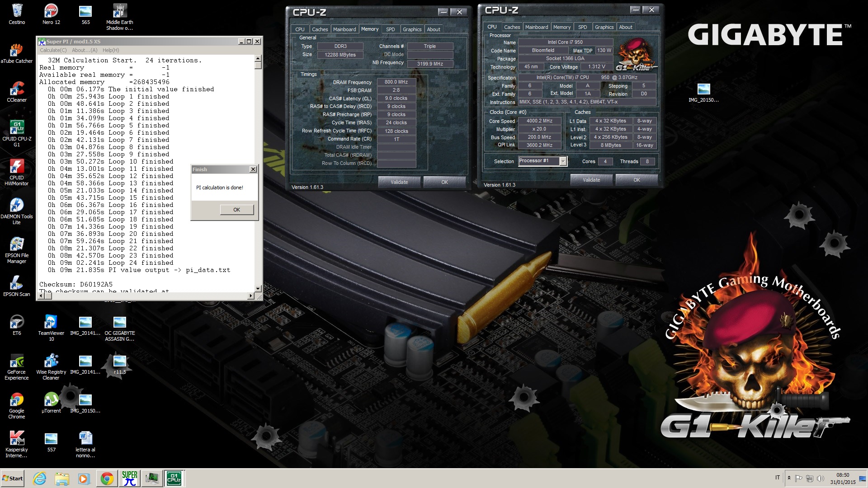Open the GeForce Experience shortcut
This screenshot has height=488, width=868.
[x=17, y=366]
